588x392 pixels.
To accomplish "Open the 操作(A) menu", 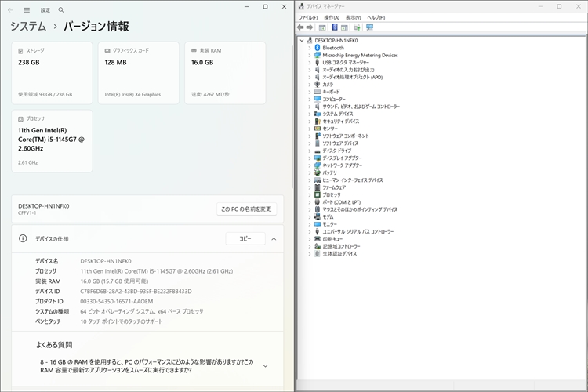I will point(332,16).
